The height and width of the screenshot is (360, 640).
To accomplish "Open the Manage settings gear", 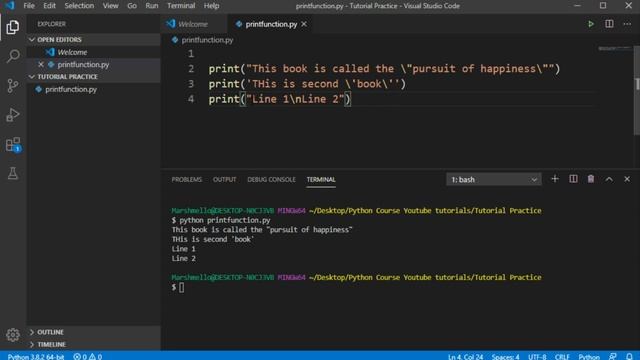I will coord(13,335).
